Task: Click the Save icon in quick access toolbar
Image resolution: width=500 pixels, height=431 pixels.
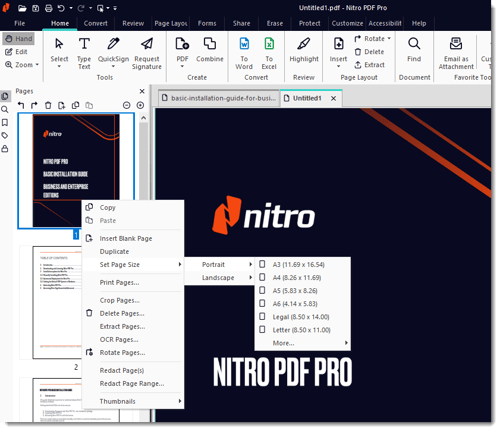Action: (36, 8)
